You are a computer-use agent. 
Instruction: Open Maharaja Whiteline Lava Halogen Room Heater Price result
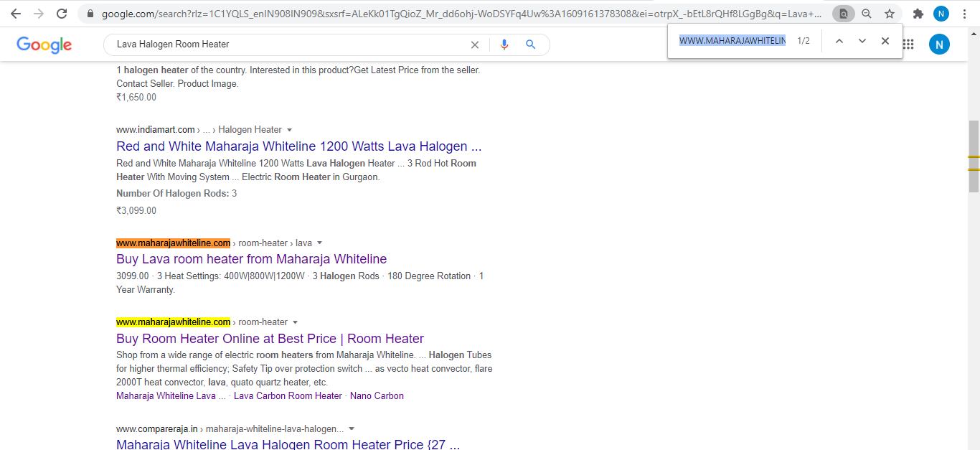click(x=288, y=444)
